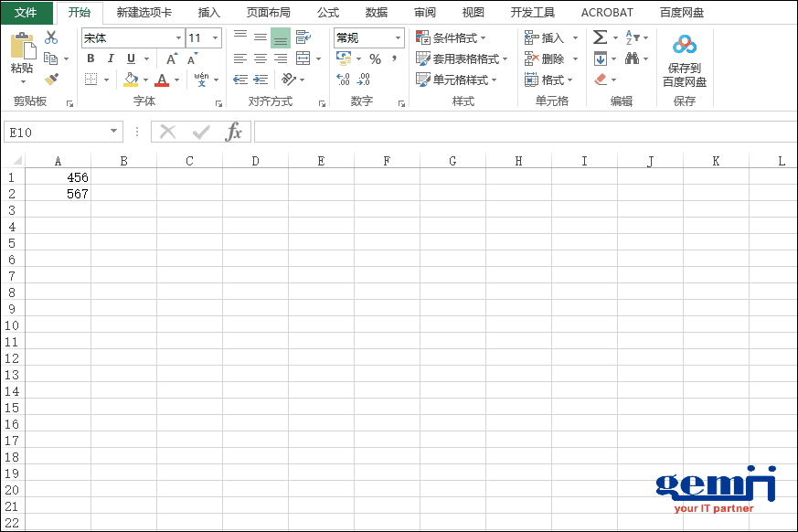Pick the red font color swatch
This screenshot has width=798, height=532.
point(162,82)
